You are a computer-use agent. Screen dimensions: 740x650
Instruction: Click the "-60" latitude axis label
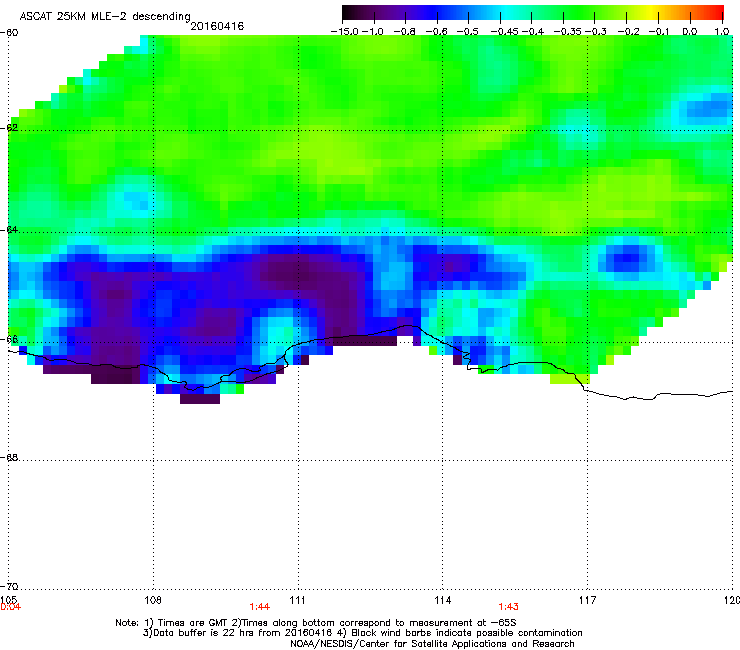point(9,33)
